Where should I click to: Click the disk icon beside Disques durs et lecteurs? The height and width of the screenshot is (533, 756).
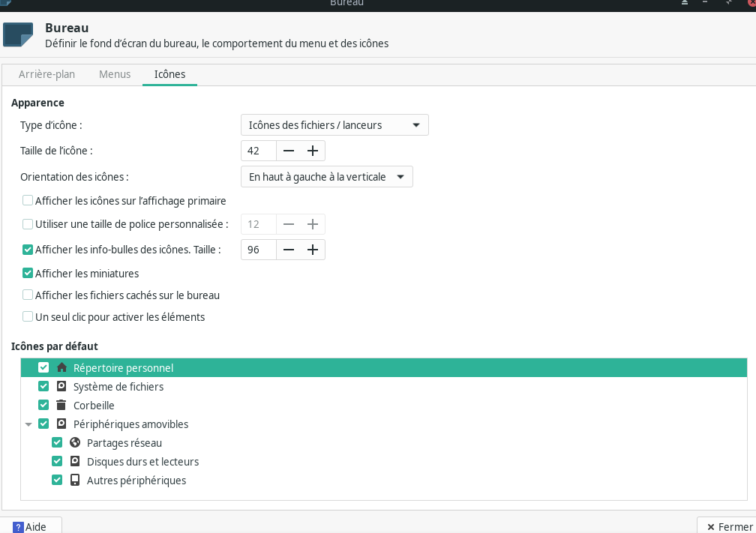point(75,461)
